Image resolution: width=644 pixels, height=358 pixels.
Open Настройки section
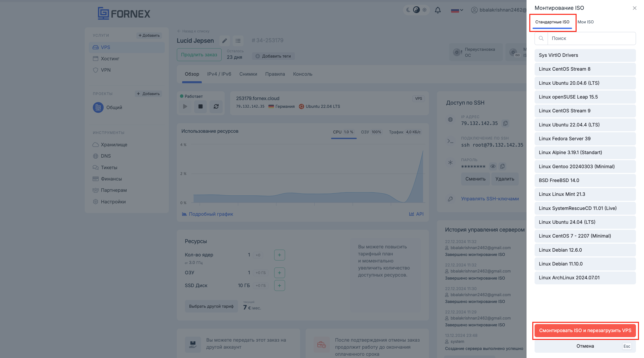pyautogui.click(x=109, y=202)
